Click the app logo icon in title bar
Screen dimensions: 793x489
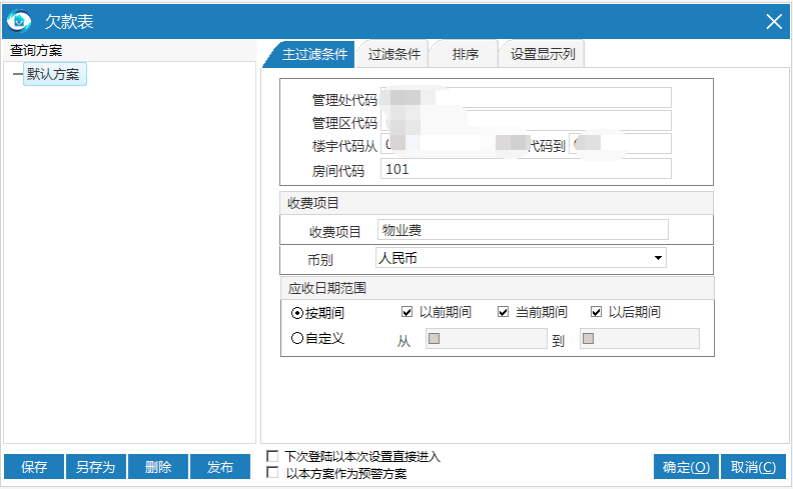(19, 21)
